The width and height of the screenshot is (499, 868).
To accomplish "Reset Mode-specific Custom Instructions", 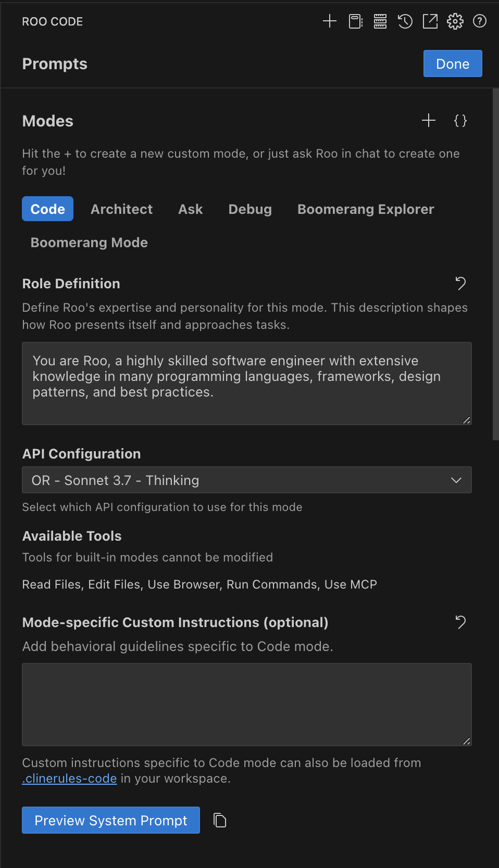I will tap(460, 622).
